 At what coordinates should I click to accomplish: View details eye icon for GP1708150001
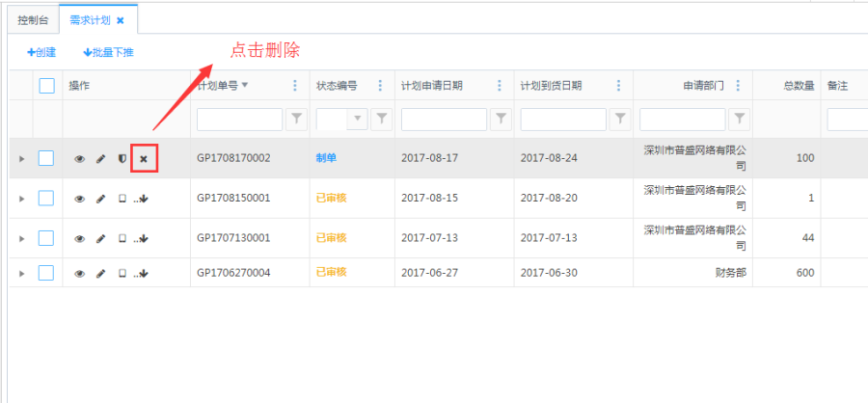click(80, 199)
